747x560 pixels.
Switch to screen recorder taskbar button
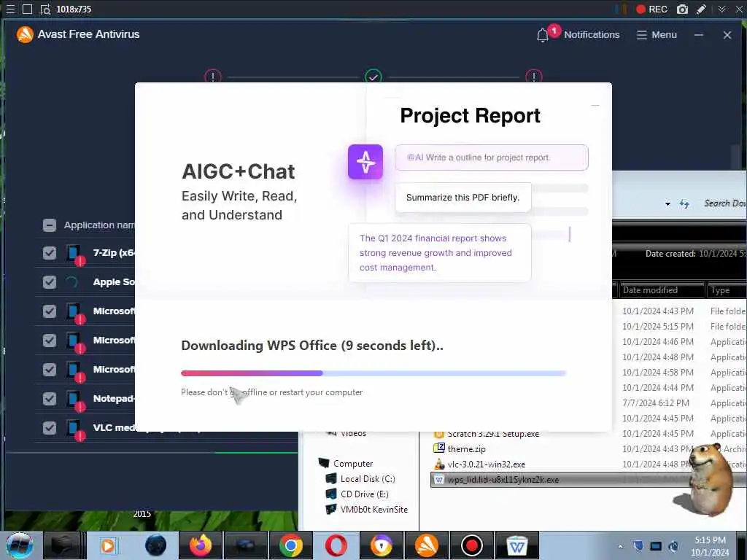[472, 545]
